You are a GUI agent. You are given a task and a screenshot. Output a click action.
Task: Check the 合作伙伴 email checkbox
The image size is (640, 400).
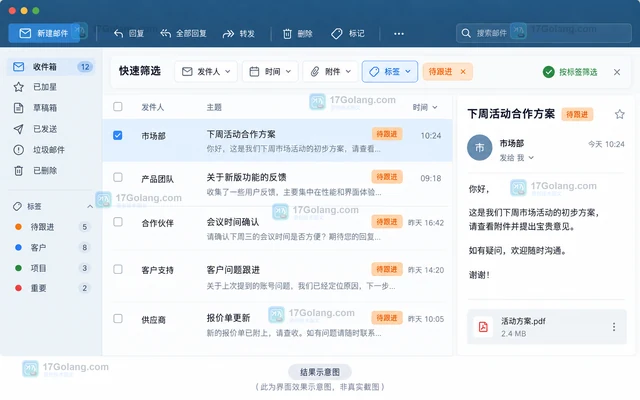118,222
